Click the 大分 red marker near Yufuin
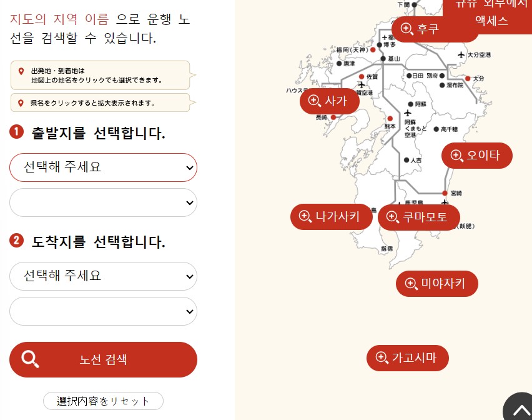Viewport: 532px width, 420px height. [x=468, y=78]
